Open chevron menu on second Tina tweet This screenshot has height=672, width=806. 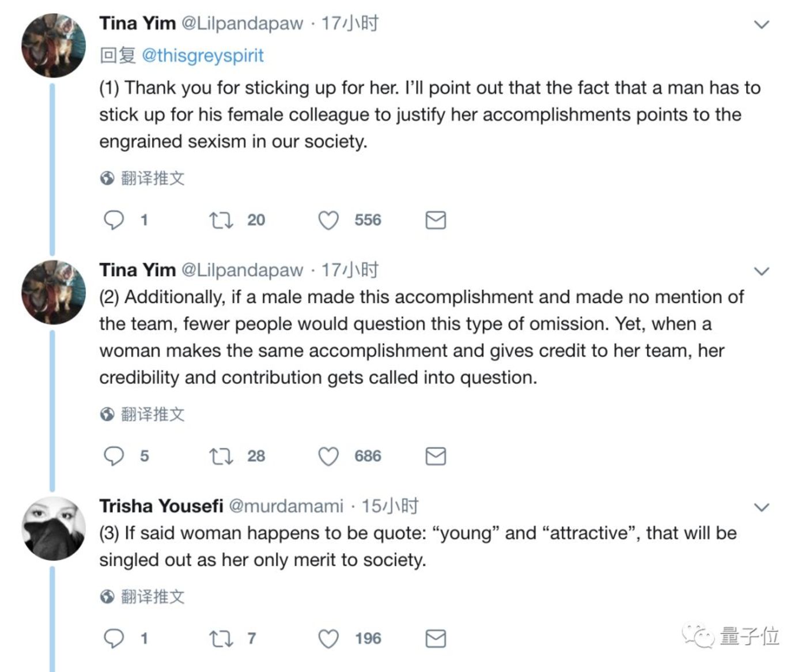[x=762, y=271]
